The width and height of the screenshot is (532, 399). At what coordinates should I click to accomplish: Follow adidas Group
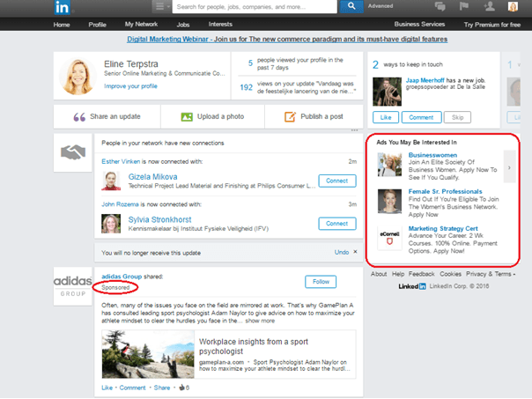tap(321, 281)
